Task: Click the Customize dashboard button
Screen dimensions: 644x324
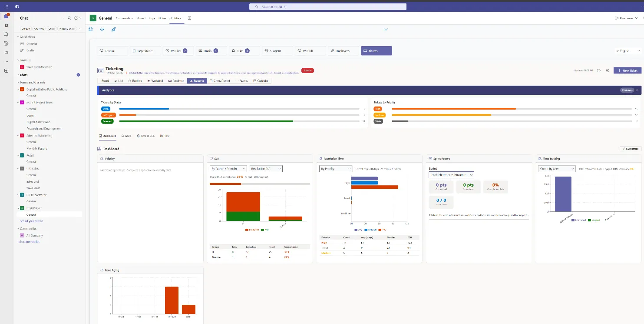Action: pyautogui.click(x=630, y=149)
